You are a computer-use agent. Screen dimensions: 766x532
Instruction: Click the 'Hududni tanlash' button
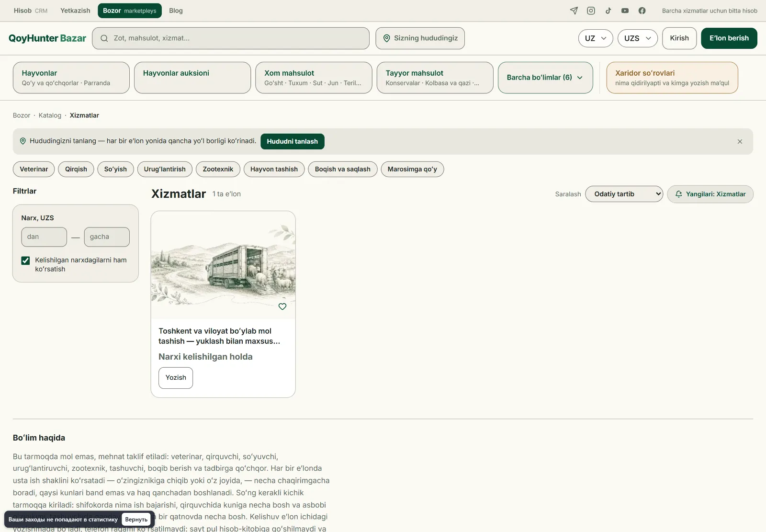[292, 142]
